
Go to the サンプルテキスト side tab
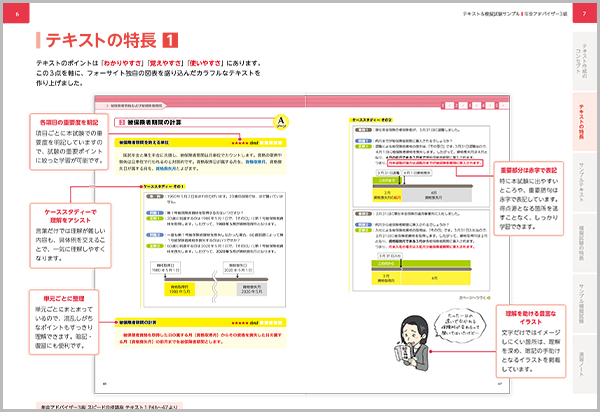coord(584,182)
